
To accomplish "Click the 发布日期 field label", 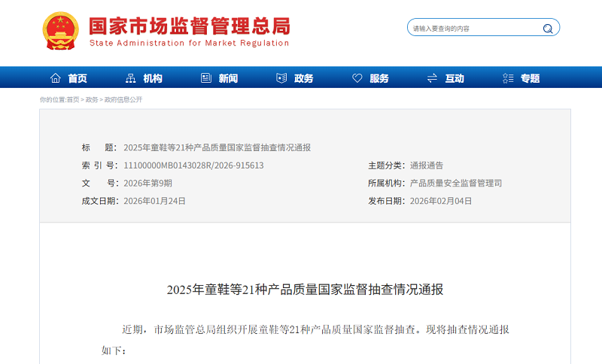I will pos(387,201).
